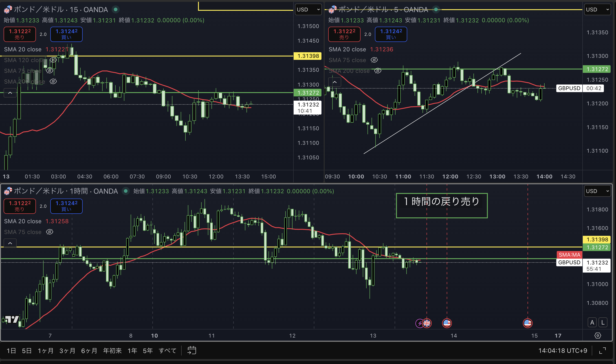This screenshot has width=616, height=364.
Task: Click the go-to-date calendar icon
Action: click(191, 350)
